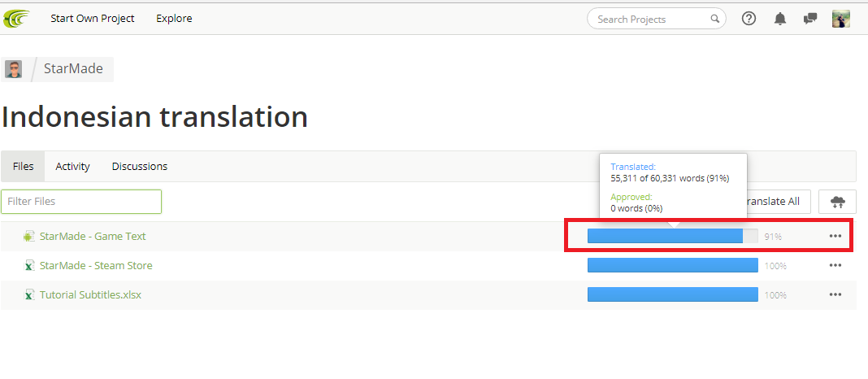Switch to the Activity tab

point(72,167)
